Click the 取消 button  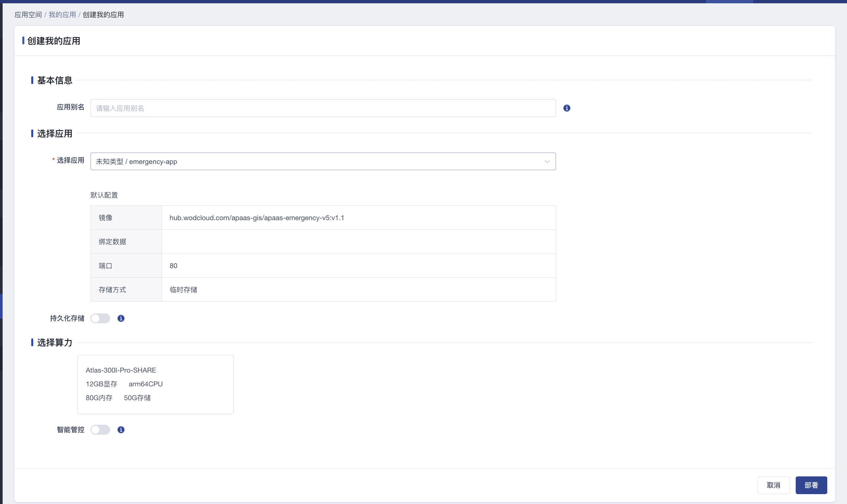(773, 485)
